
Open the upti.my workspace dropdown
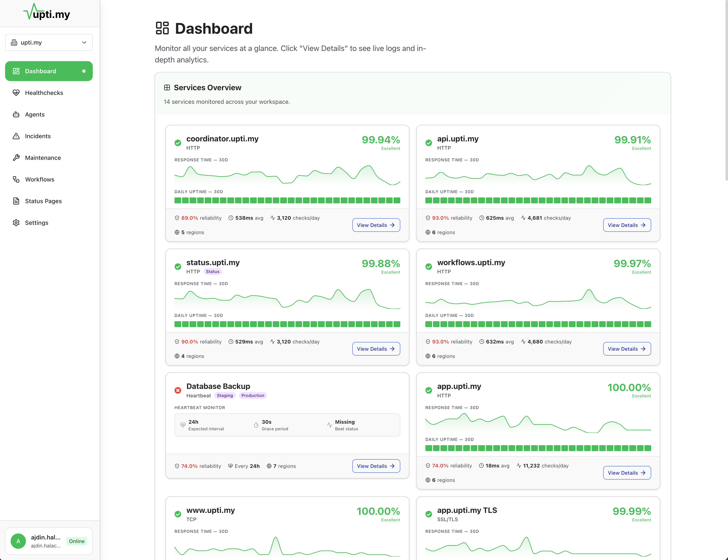click(49, 42)
